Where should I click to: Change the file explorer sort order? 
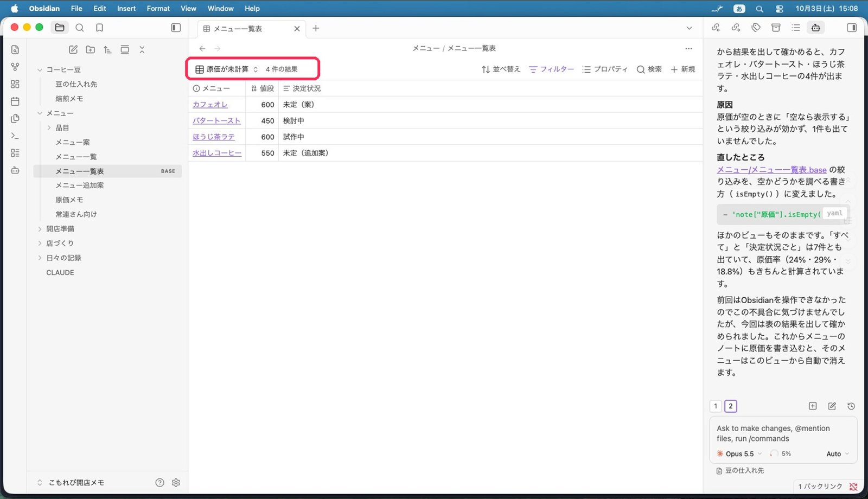coord(107,50)
